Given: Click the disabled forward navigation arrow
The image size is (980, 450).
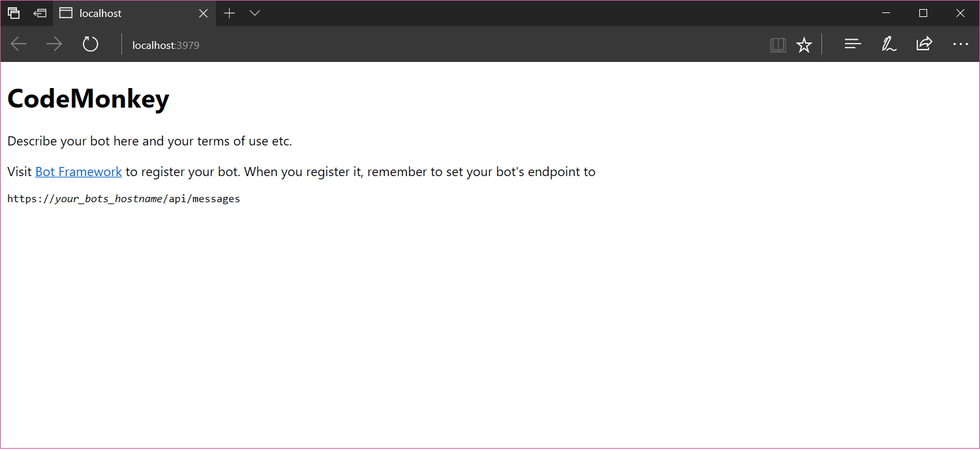Looking at the screenshot, I should click(54, 44).
